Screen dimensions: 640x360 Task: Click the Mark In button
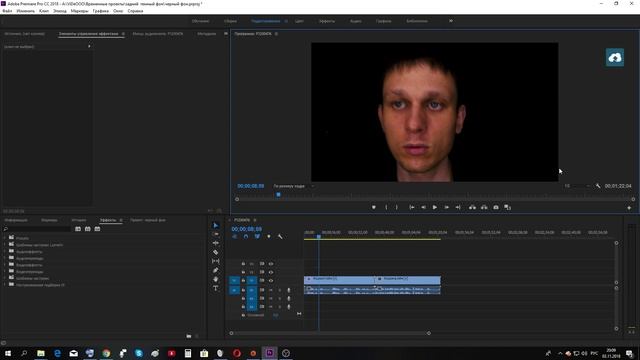click(386, 207)
